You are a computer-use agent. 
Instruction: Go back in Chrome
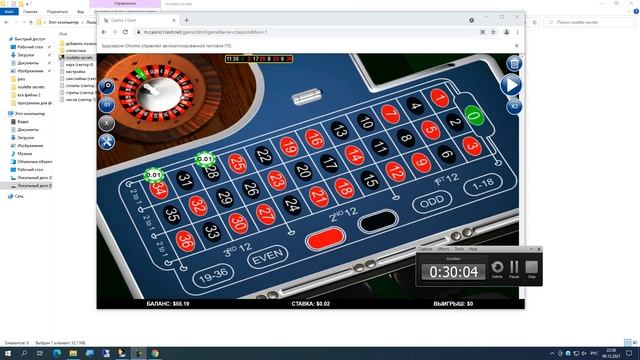[x=104, y=32]
